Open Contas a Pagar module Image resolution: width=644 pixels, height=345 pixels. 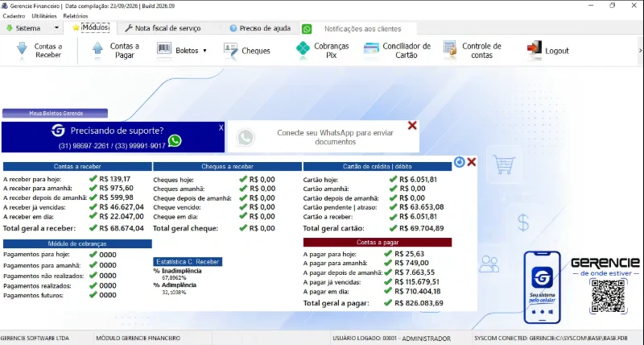[x=116, y=51]
